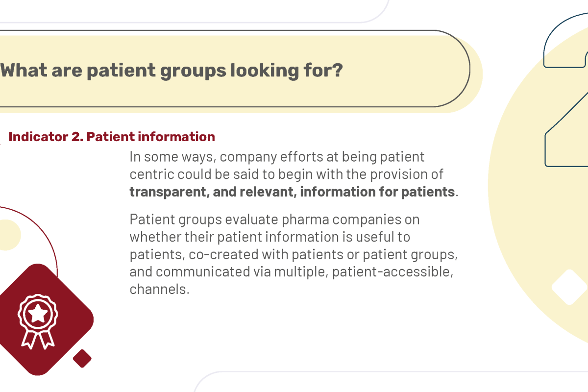
Task: Click the title 'What are patient groups looking for?'
Action: coord(171,71)
